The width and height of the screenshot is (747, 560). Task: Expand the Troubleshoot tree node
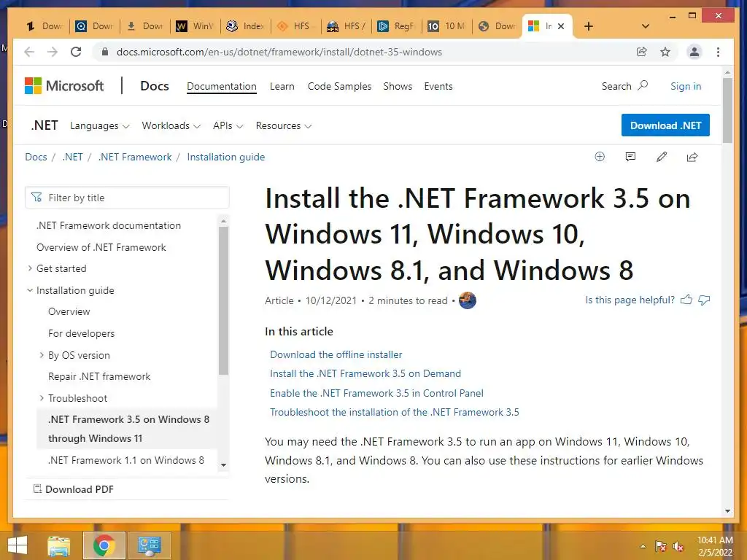(x=42, y=397)
